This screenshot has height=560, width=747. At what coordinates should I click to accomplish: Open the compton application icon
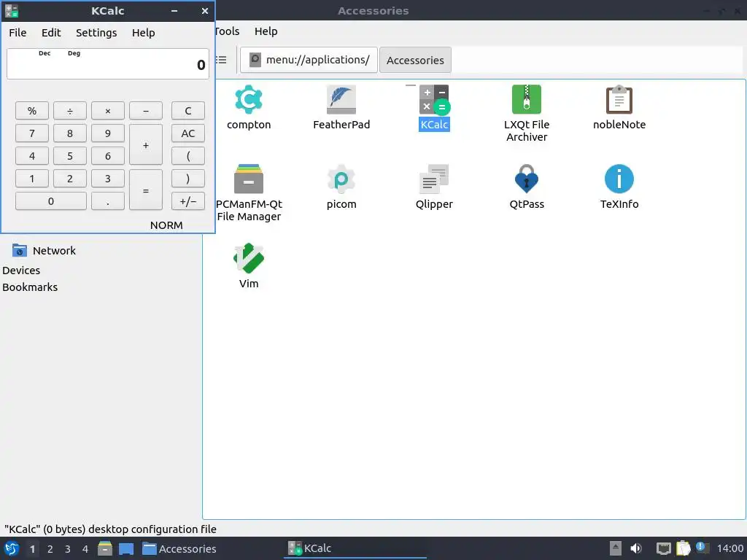click(x=248, y=99)
